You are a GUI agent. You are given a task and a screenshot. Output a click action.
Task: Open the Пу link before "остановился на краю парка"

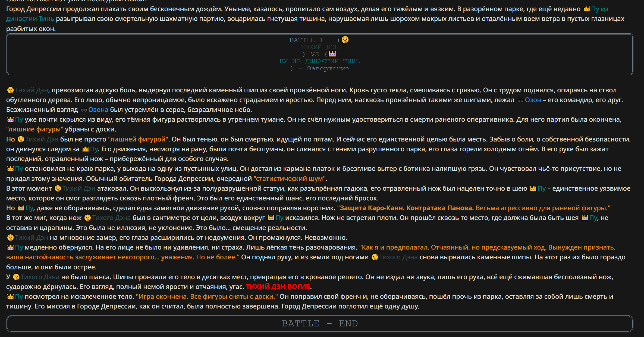19,169
